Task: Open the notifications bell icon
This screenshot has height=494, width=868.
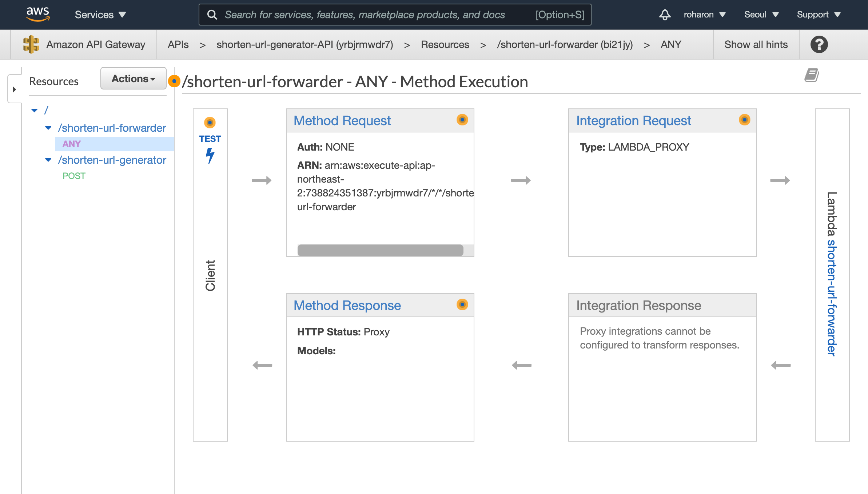Action: pyautogui.click(x=665, y=15)
